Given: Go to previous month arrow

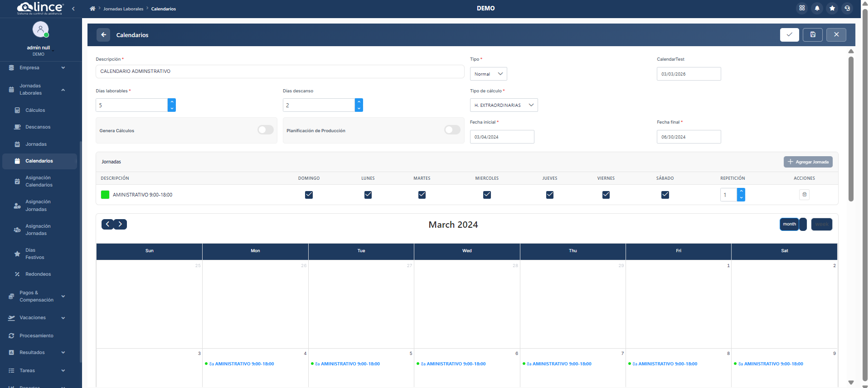Looking at the screenshot, I should tap(107, 224).
